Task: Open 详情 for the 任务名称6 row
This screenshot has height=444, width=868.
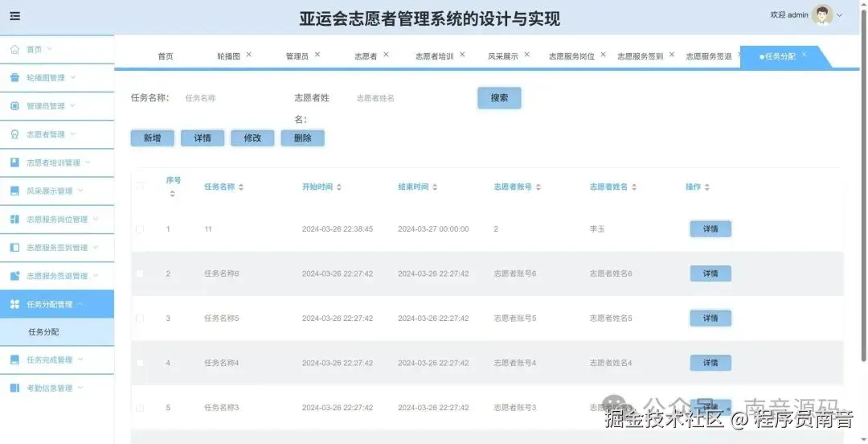Action: point(710,273)
